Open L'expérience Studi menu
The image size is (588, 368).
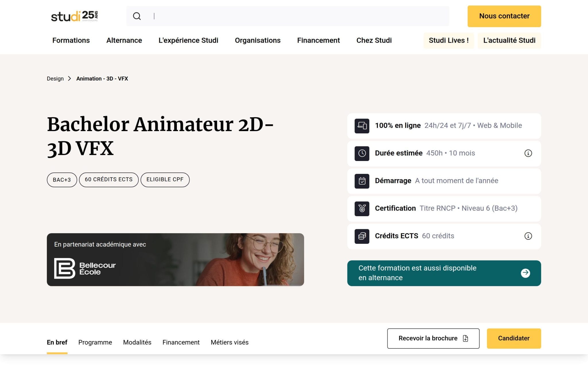point(188,40)
